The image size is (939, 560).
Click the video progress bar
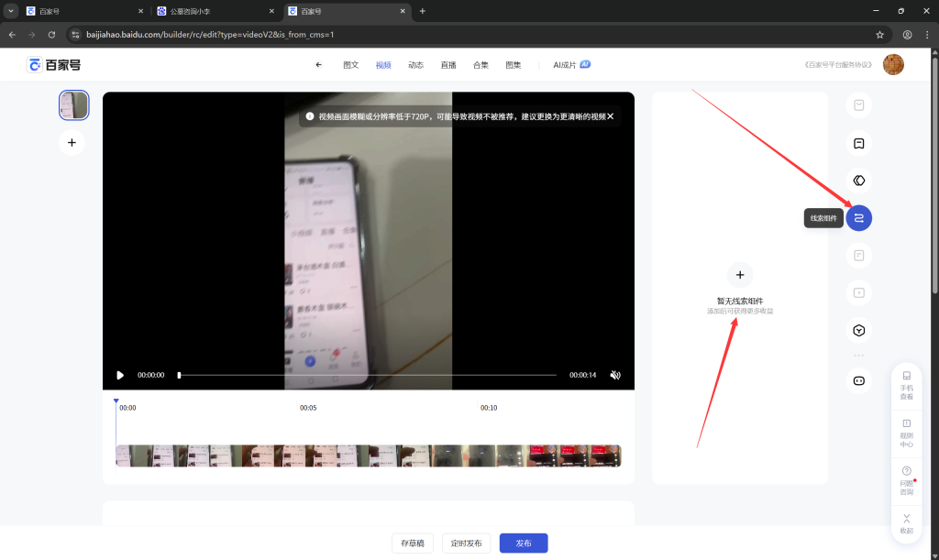pos(367,375)
